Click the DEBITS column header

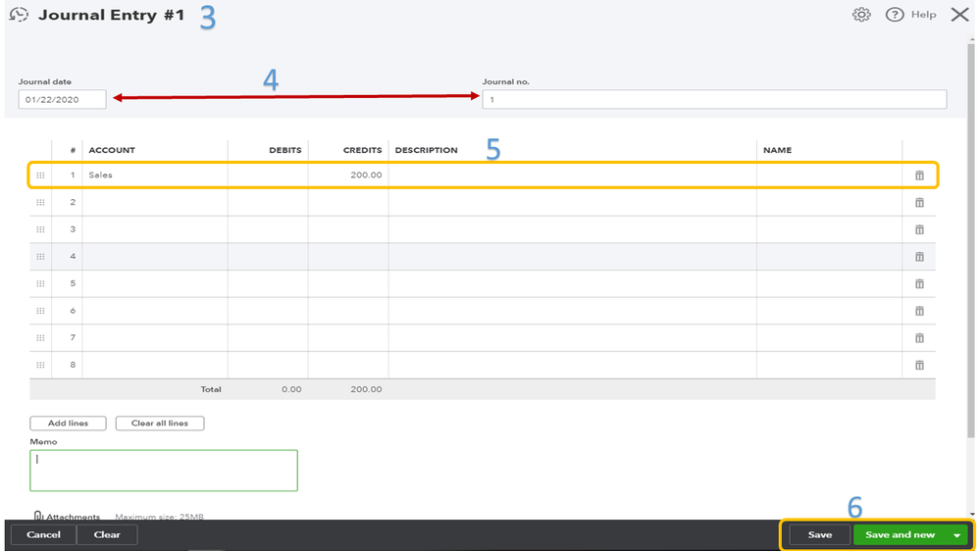285,150
